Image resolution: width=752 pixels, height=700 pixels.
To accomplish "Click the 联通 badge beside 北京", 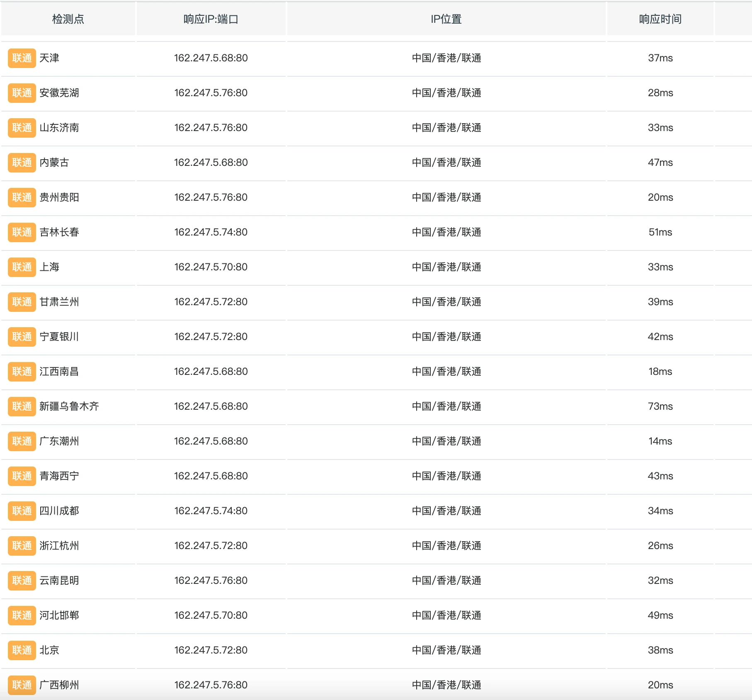I will pyautogui.click(x=22, y=650).
